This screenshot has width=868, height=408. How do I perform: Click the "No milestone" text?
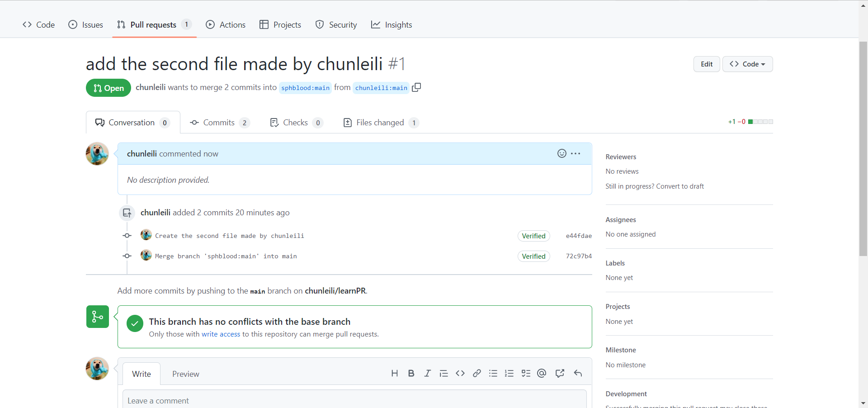point(626,365)
